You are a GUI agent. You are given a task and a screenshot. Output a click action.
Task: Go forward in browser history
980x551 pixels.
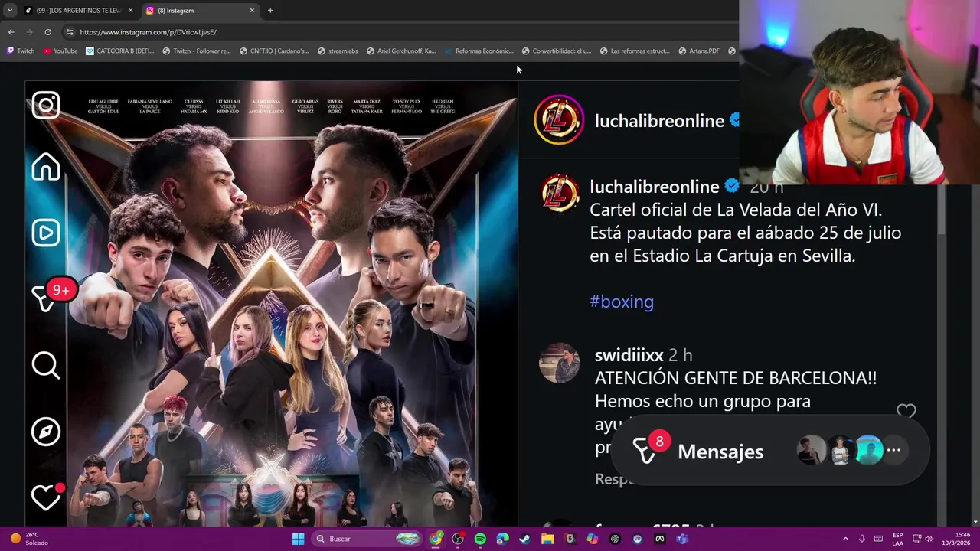click(x=29, y=32)
